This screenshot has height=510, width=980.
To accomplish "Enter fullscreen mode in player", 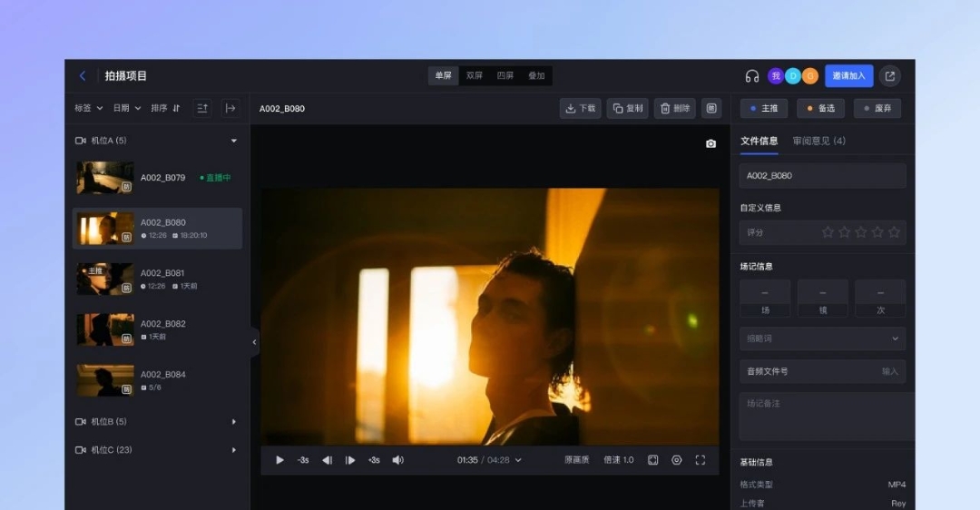I will 701,460.
